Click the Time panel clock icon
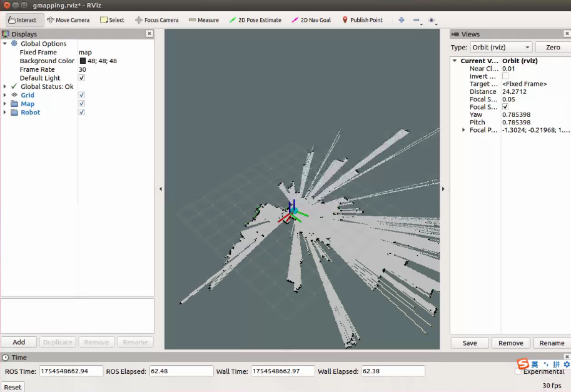 click(x=6, y=358)
